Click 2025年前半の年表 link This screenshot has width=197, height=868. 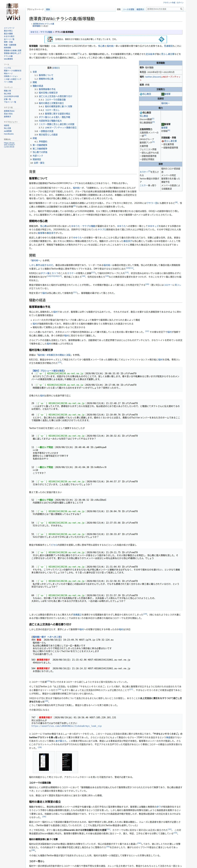11,96
